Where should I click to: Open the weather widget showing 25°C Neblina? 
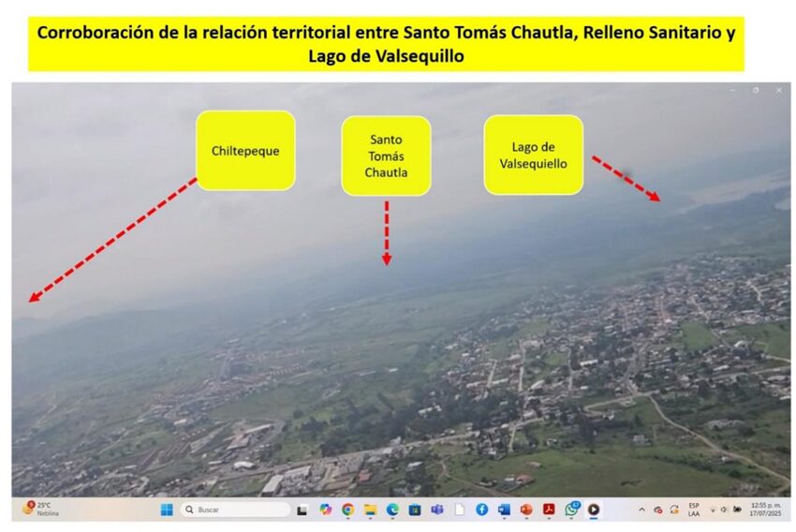click(x=37, y=510)
